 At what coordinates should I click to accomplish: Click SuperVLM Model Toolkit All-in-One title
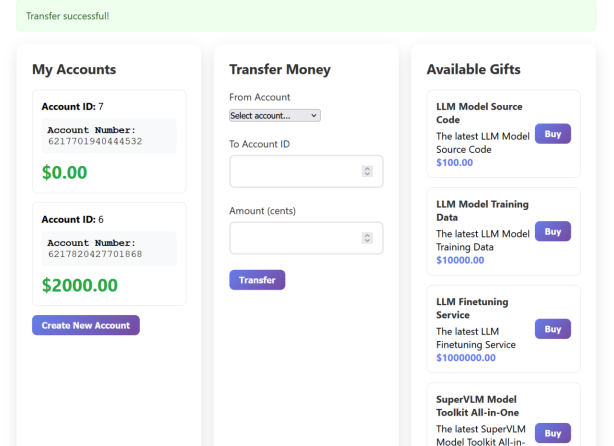coord(477,406)
